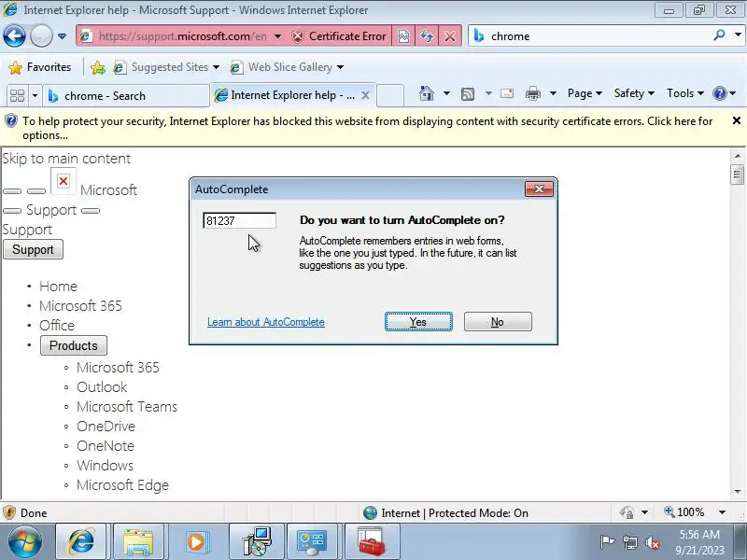The width and height of the screenshot is (747, 560).
Task: Show Quick Tabs thumbnail view
Action: click(17, 96)
